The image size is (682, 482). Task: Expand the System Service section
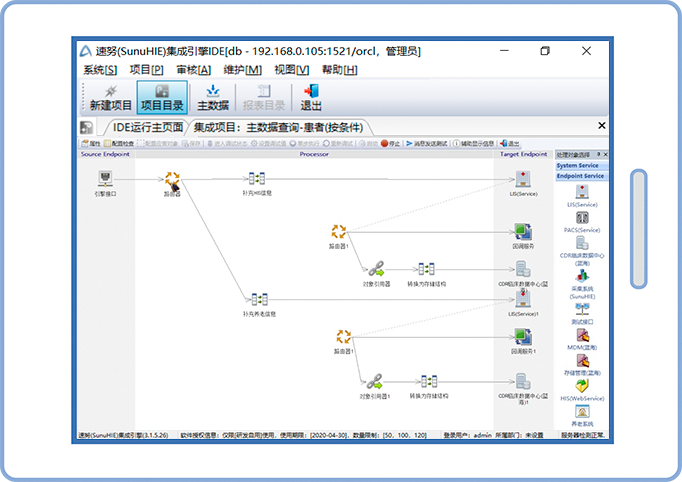click(581, 166)
